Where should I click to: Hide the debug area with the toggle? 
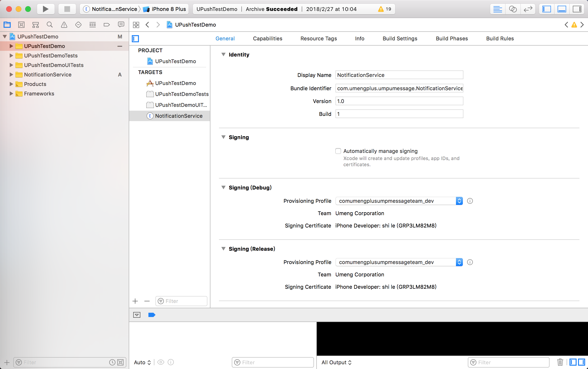coord(137,315)
